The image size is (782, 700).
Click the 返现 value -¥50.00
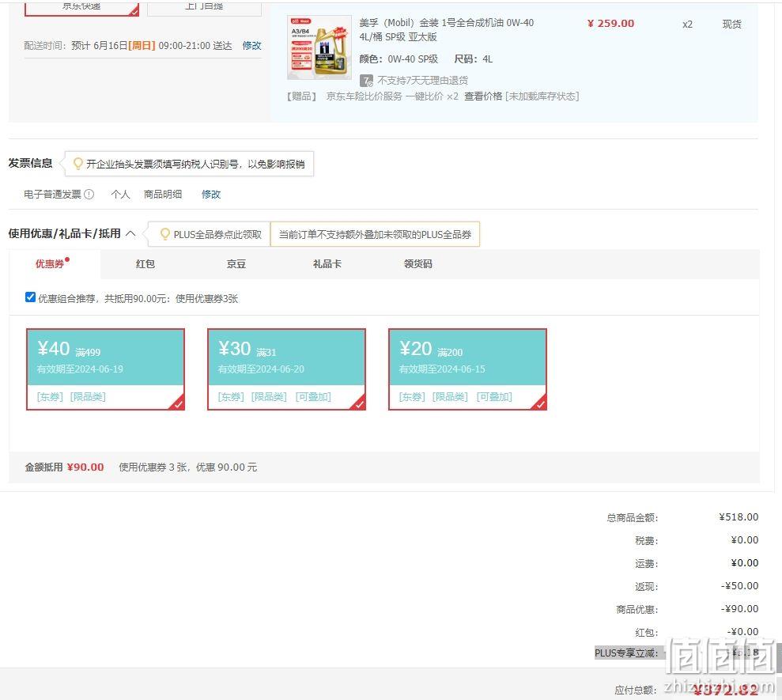(x=739, y=586)
